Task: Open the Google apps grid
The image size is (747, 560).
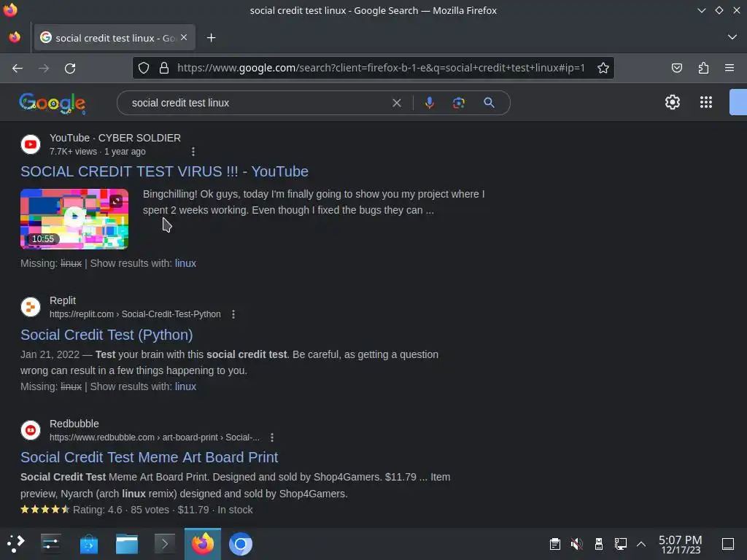Action: pyautogui.click(x=706, y=102)
